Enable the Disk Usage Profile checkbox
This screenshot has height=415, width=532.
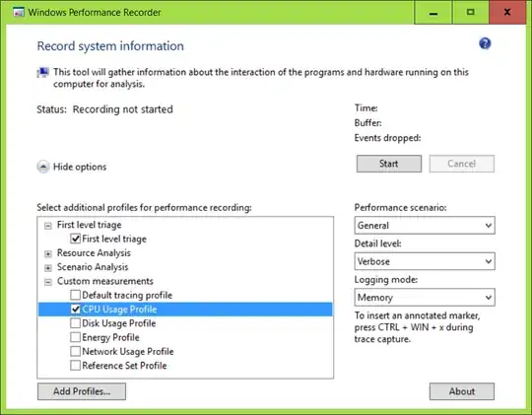(x=75, y=323)
